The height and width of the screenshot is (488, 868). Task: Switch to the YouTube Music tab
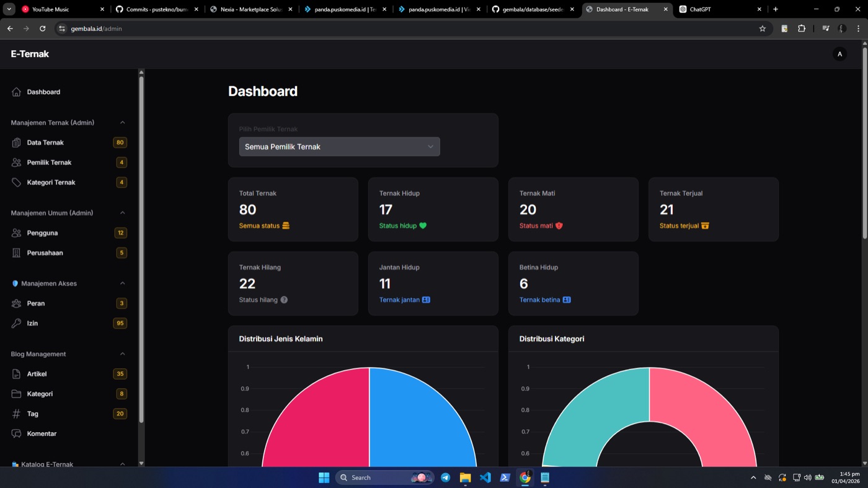pyautogui.click(x=63, y=9)
